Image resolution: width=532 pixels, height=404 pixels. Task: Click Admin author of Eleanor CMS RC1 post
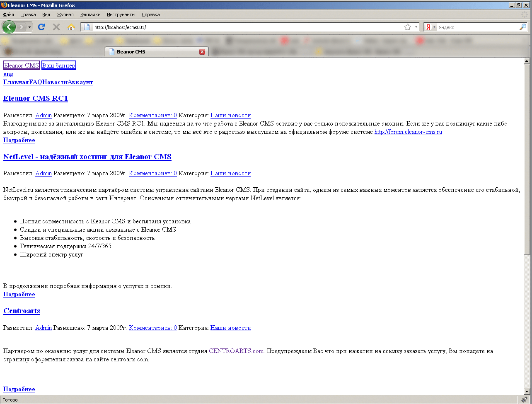coord(44,115)
